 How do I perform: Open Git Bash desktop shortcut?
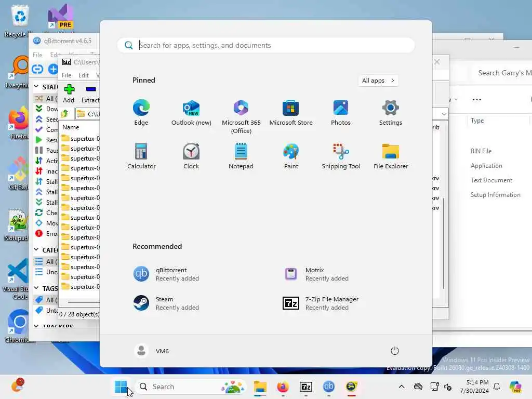[18, 174]
